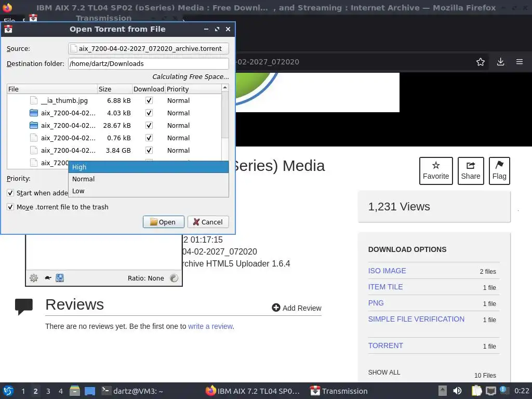Screen dimensions: 532x399
Task: Open Firefox downloads panel icon
Action: click(x=500, y=62)
